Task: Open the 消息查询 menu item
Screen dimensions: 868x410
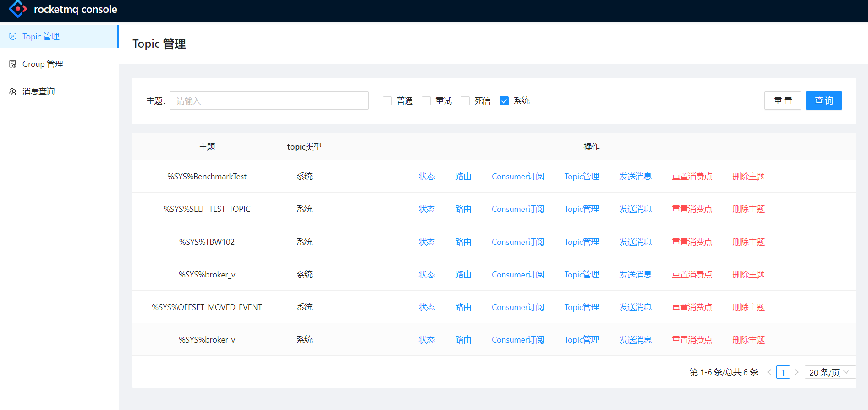Action: pos(59,91)
